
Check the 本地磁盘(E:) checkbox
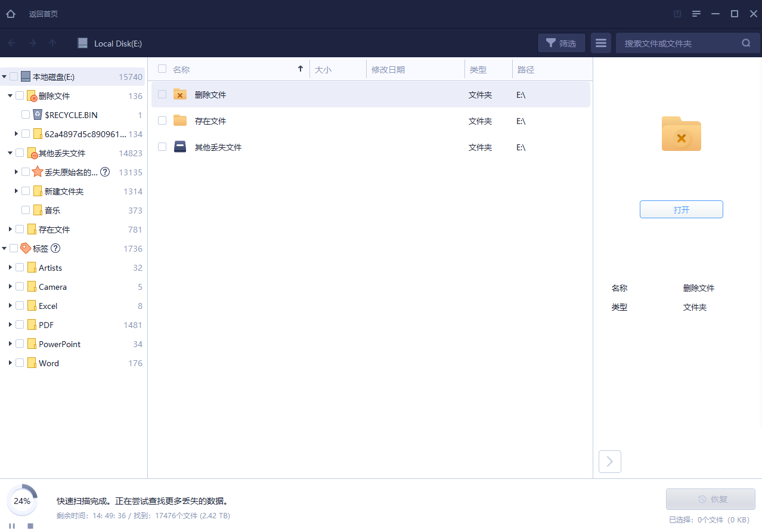14,76
